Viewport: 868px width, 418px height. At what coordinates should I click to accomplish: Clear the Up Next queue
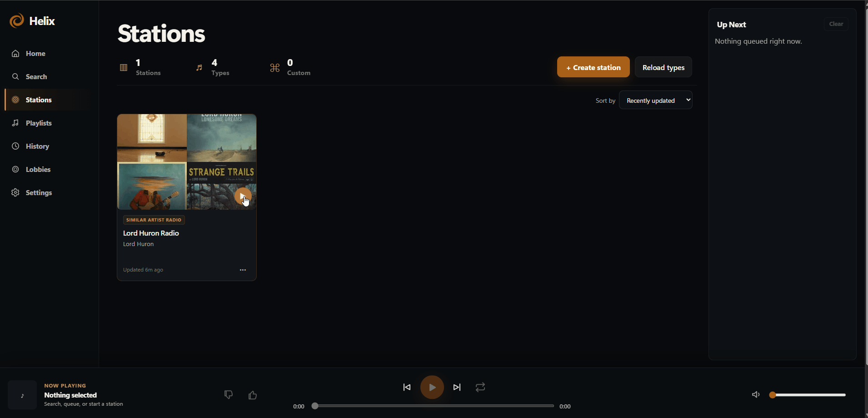click(836, 24)
